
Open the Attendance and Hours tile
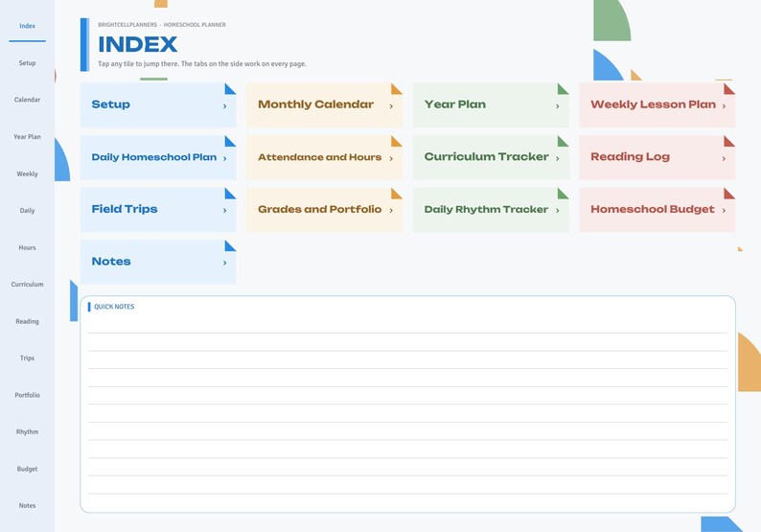[325, 157]
